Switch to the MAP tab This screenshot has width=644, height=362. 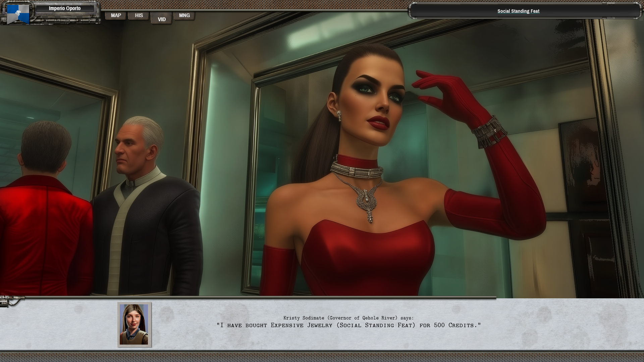[115, 15]
